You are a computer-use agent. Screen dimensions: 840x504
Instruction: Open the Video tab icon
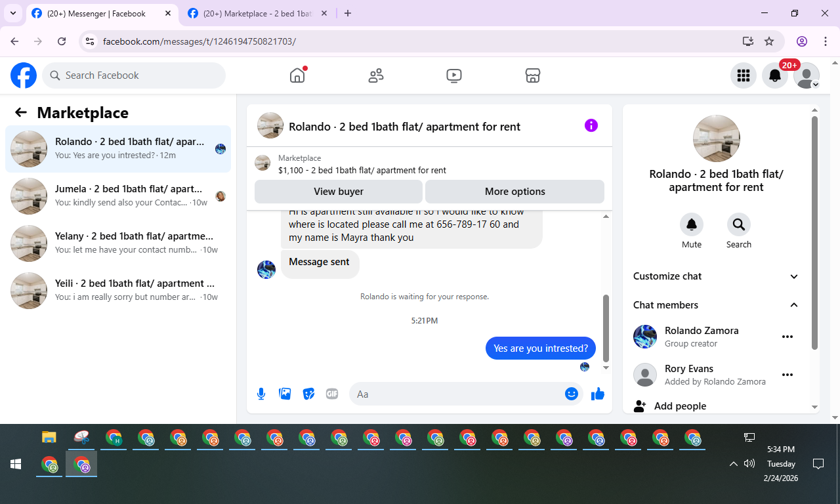coord(454,75)
